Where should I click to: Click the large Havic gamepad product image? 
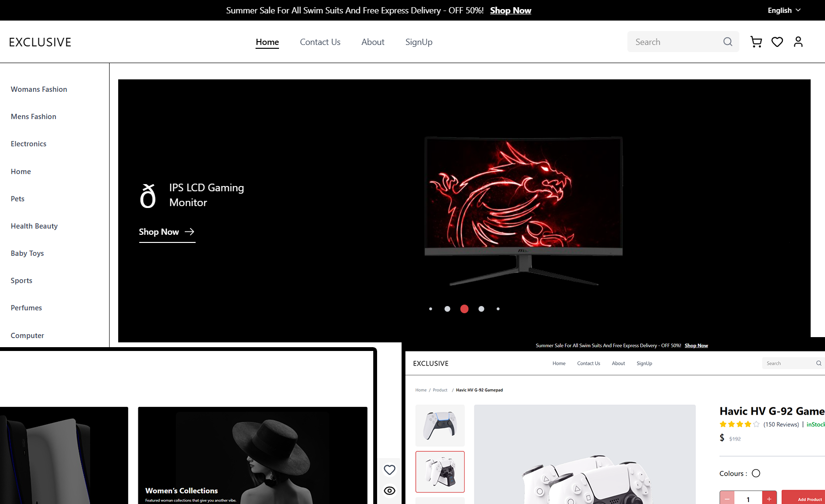[585, 454]
